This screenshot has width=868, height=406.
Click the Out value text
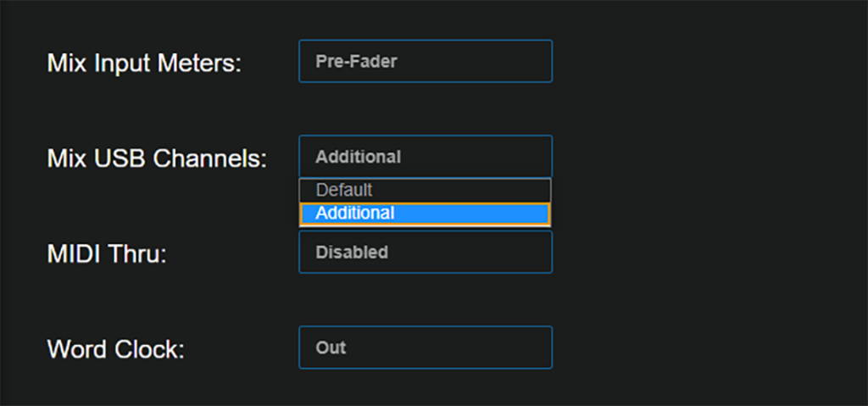[331, 348]
